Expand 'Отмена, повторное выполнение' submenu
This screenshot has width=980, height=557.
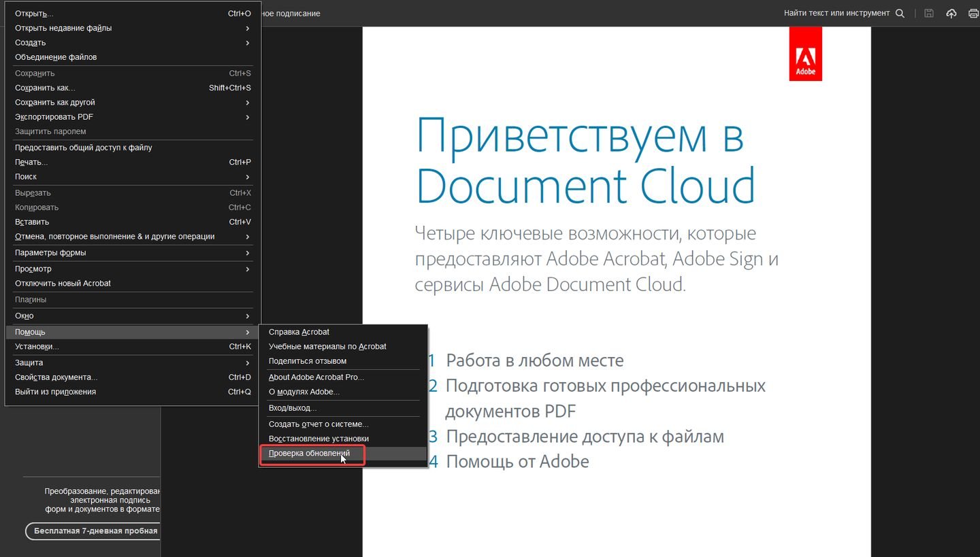[x=133, y=237]
